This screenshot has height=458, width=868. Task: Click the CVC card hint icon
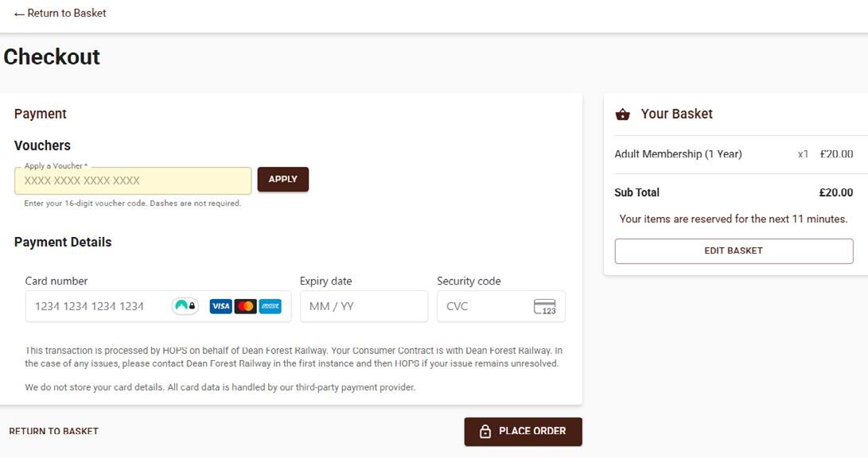coord(545,306)
